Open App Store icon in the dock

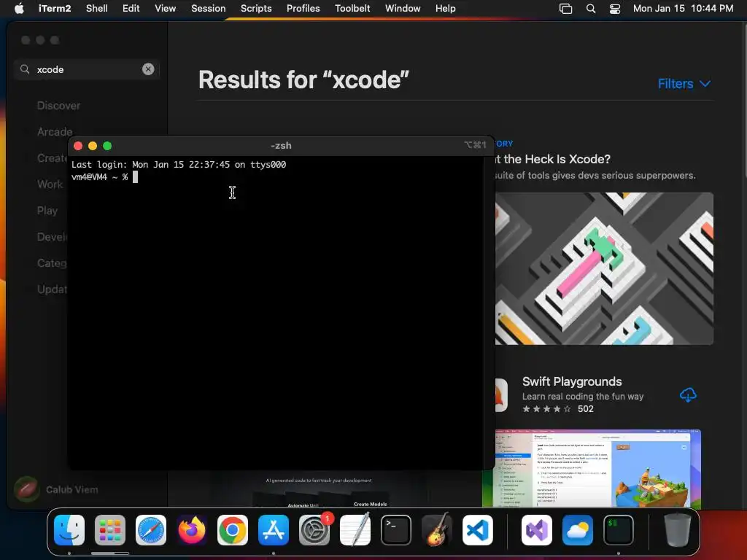tap(274, 530)
